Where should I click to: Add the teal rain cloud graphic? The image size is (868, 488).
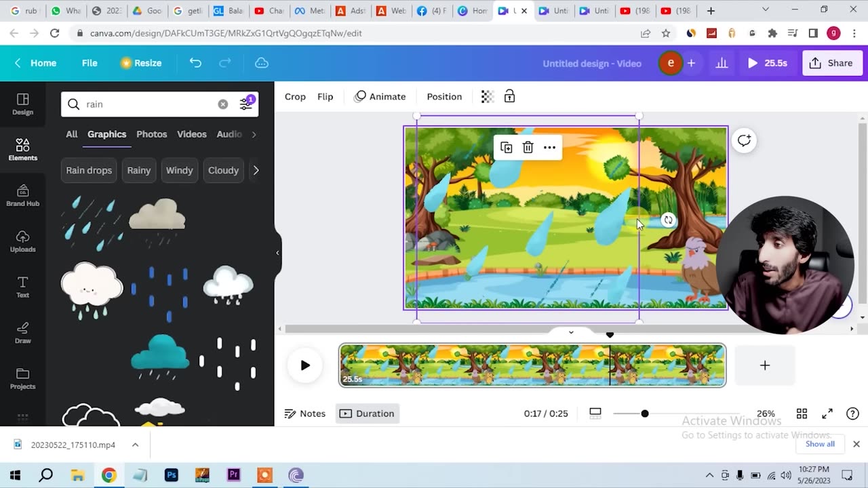[160, 355]
